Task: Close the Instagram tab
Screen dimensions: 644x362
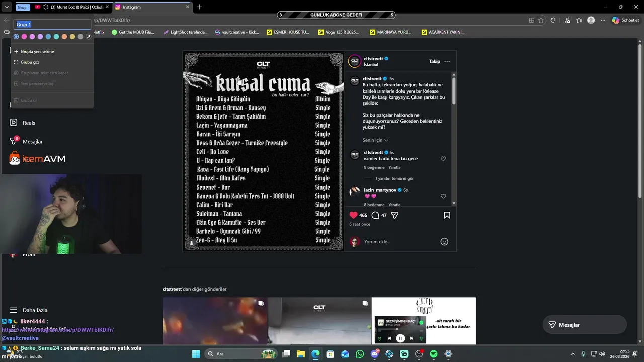Action: (x=188, y=7)
